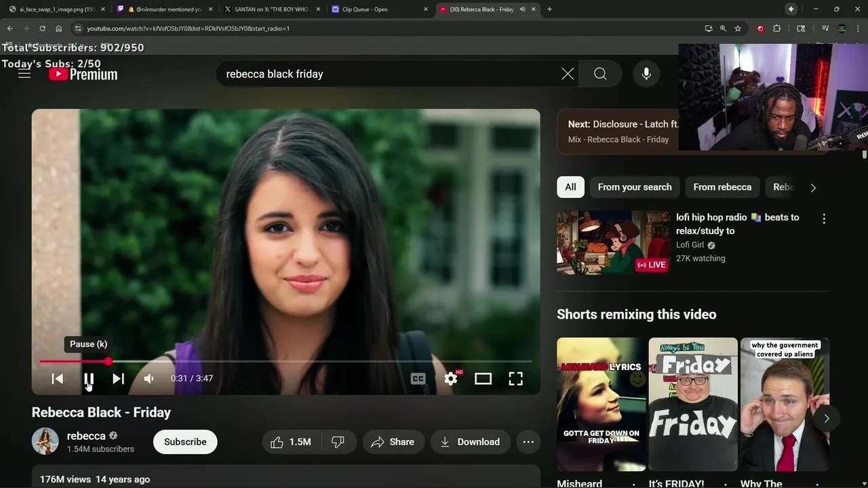Click the search field text
The height and width of the screenshot is (488, 868).
(275, 74)
